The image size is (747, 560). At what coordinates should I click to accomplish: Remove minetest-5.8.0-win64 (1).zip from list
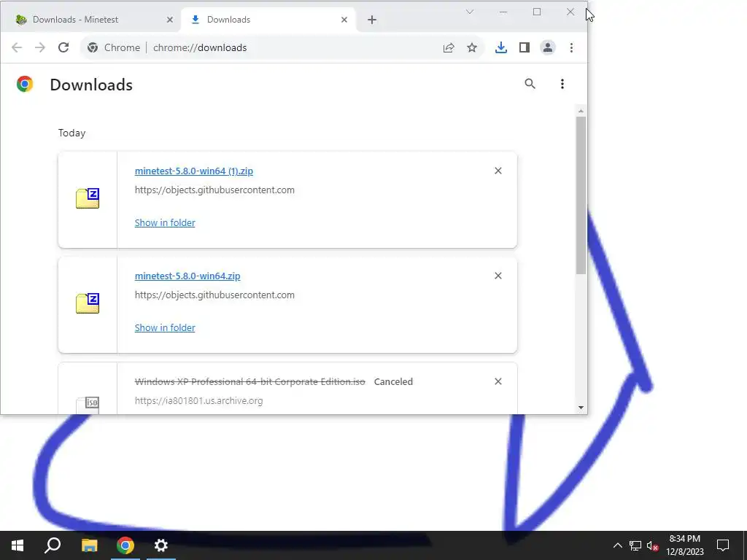pyautogui.click(x=498, y=171)
